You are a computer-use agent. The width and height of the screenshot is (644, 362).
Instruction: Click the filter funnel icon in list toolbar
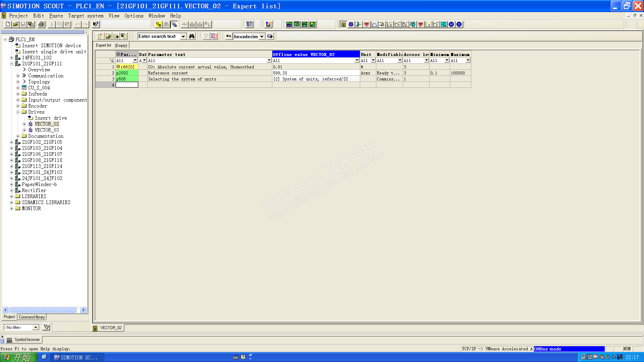click(206, 36)
